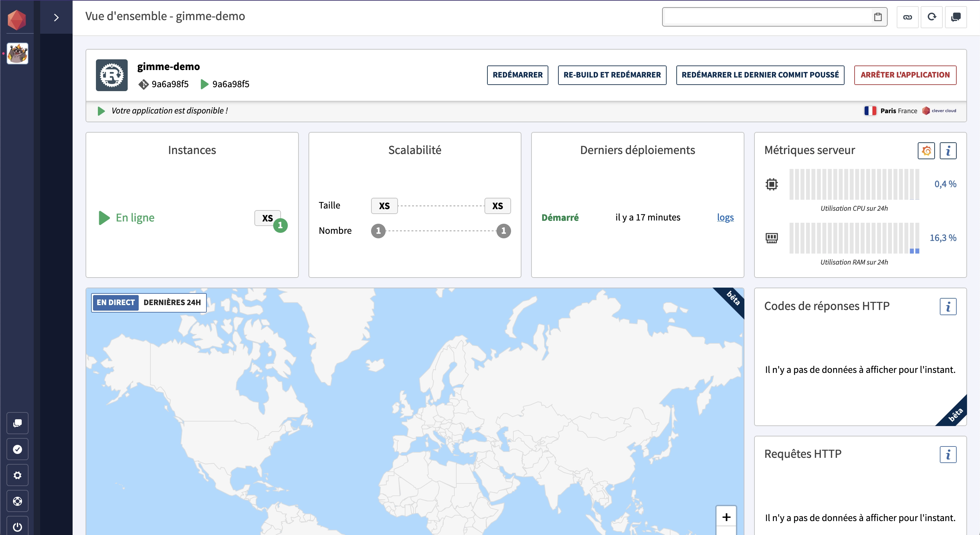Expand the sidebar with chevron arrow
The height and width of the screenshot is (535, 980).
[x=56, y=18]
